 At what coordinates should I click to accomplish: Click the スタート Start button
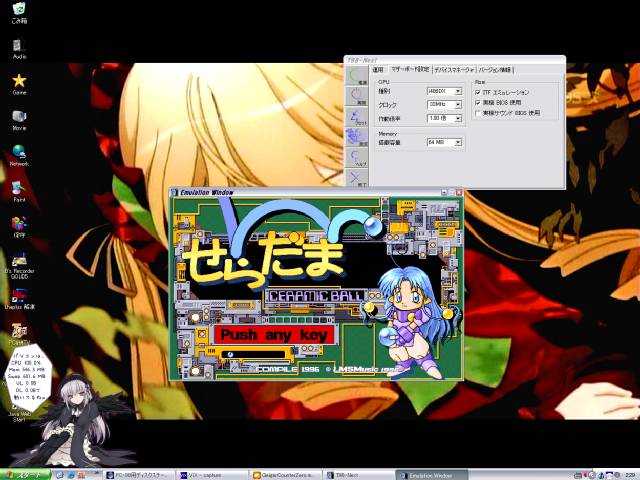pyautogui.click(x=25, y=475)
